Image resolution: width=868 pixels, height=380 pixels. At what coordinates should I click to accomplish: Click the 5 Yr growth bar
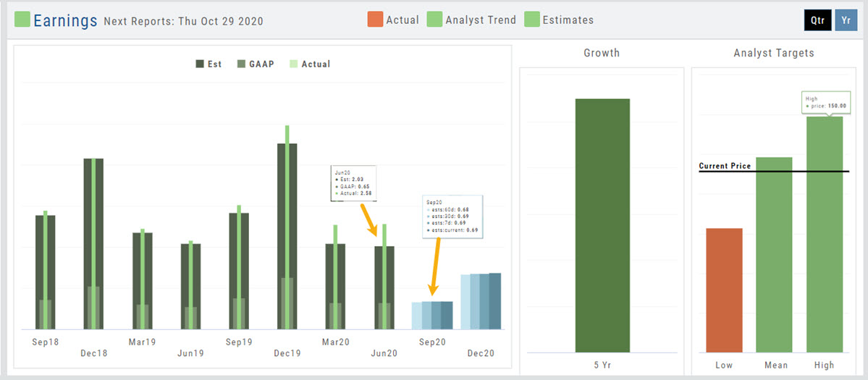click(602, 224)
